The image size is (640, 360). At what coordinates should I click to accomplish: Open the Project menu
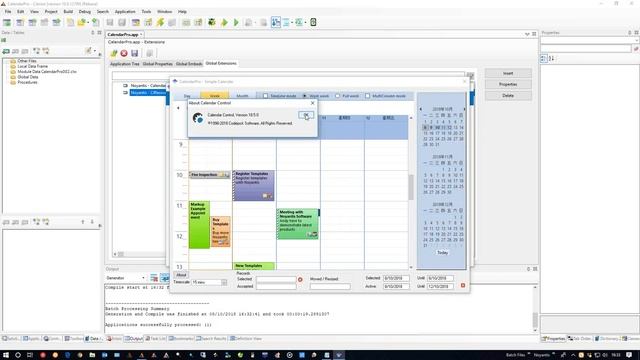pos(51,11)
